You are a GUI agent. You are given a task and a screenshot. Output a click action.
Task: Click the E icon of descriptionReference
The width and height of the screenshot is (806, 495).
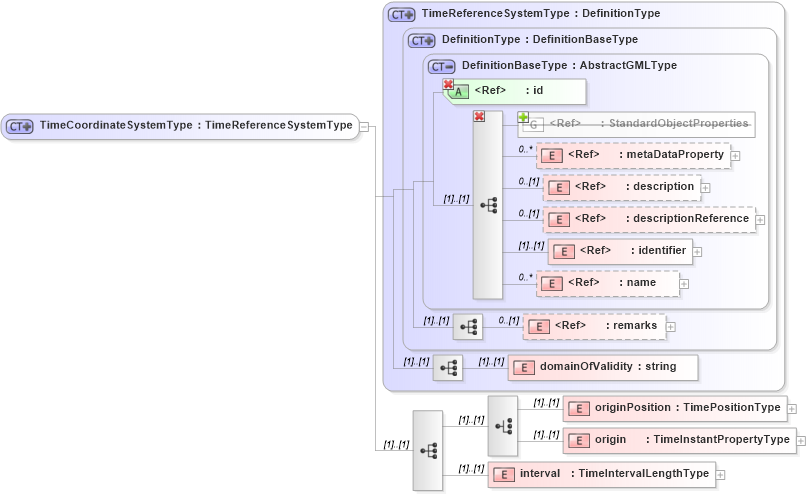pos(559,219)
